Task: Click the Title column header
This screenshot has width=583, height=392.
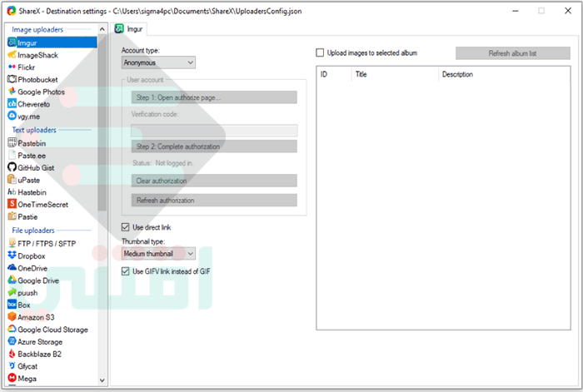Action: [395, 74]
